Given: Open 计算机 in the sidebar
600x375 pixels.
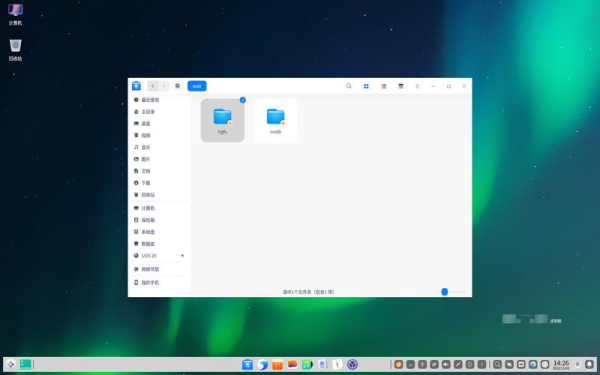Looking at the screenshot, I should (160, 208).
